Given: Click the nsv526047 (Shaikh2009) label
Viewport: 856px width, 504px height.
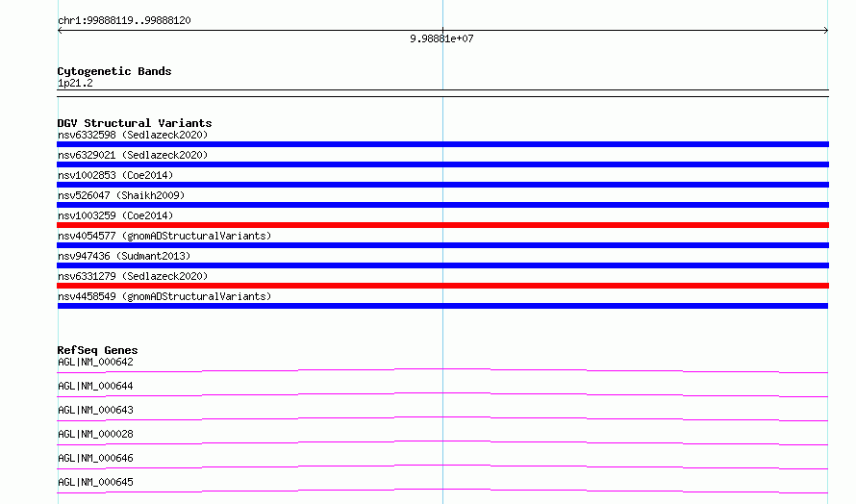Looking at the screenshot, I should (121, 195).
